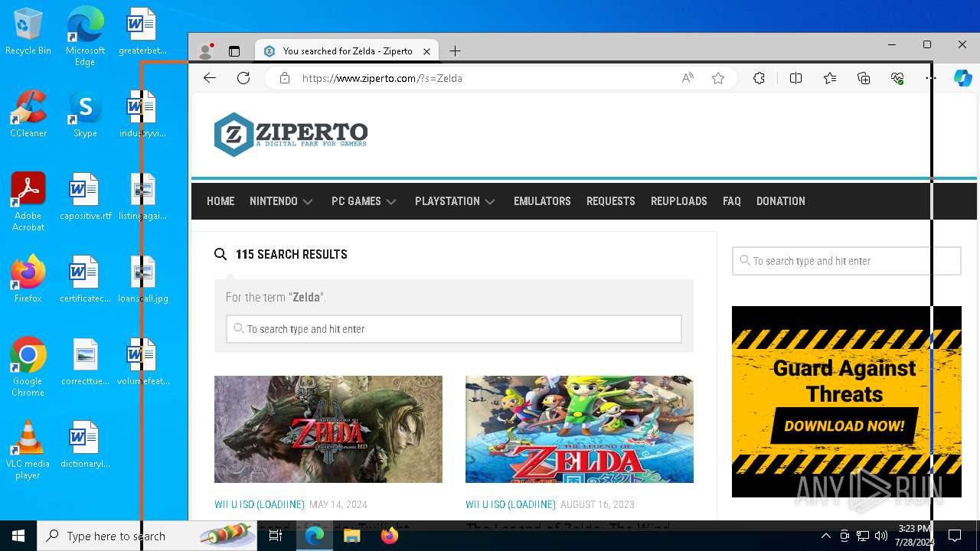
Task: Select VLC media player desktop shortcut
Action: 28,450
